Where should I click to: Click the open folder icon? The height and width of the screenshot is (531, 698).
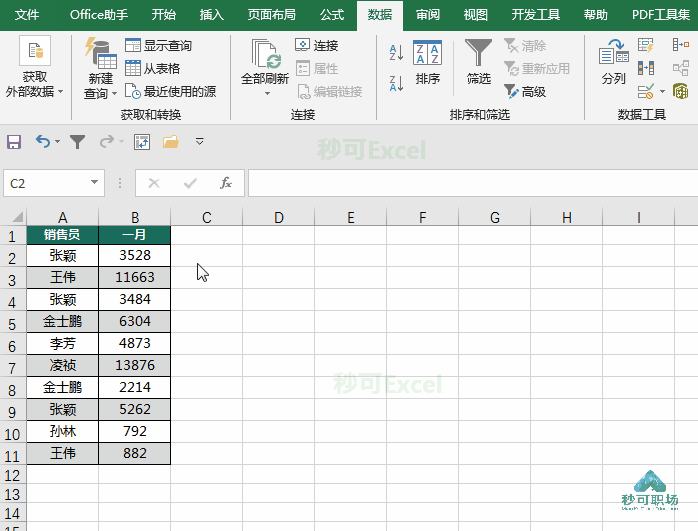170,142
